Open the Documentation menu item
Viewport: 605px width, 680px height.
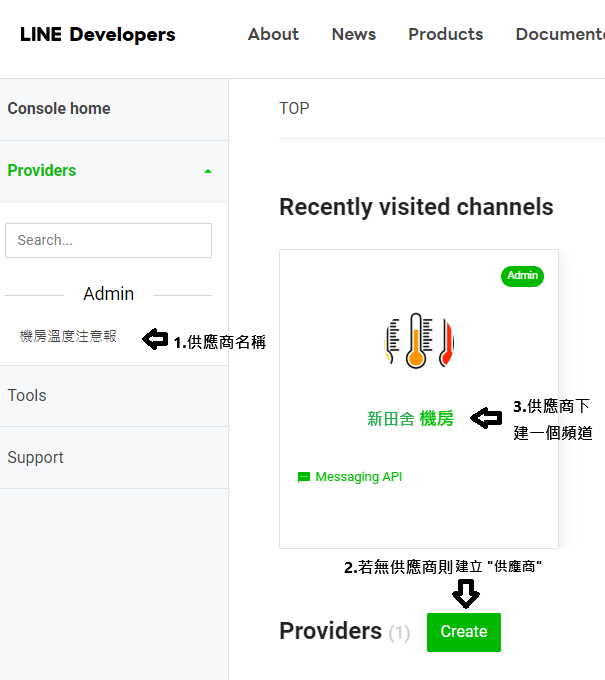pyautogui.click(x=560, y=34)
